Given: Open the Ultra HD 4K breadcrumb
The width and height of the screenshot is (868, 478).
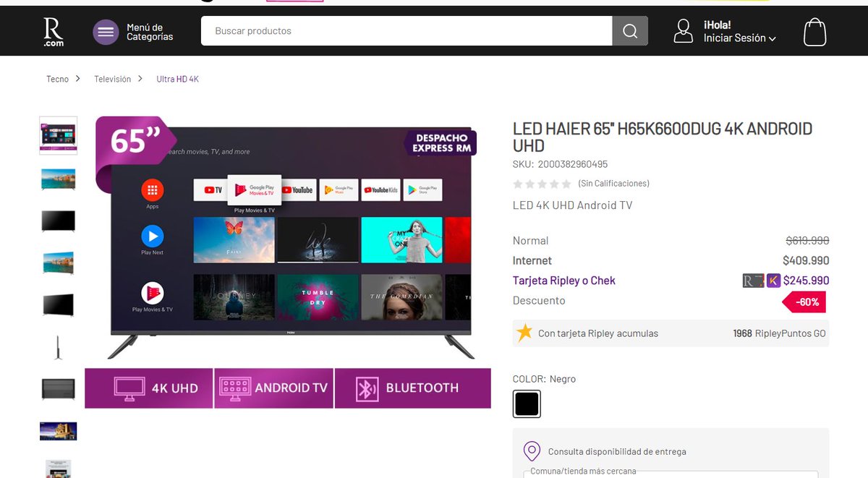Looking at the screenshot, I should 177,79.
